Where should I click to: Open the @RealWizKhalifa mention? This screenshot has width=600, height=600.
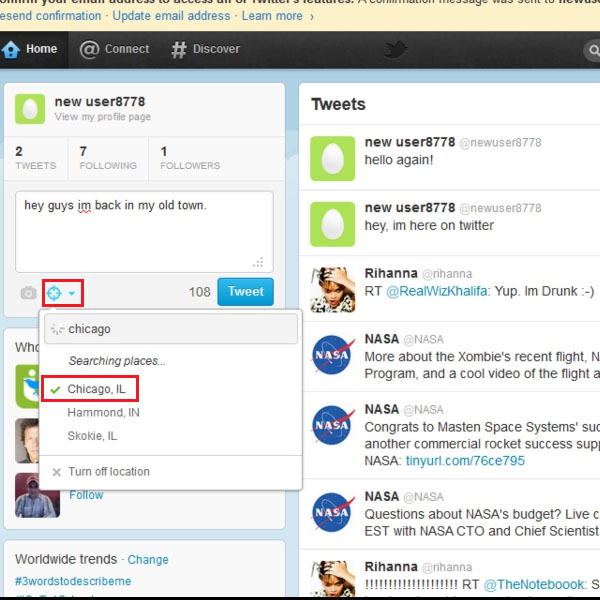pyautogui.click(x=436, y=292)
